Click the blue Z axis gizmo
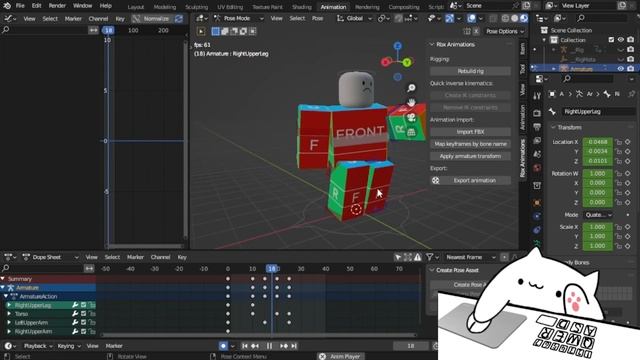 tap(398, 46)
